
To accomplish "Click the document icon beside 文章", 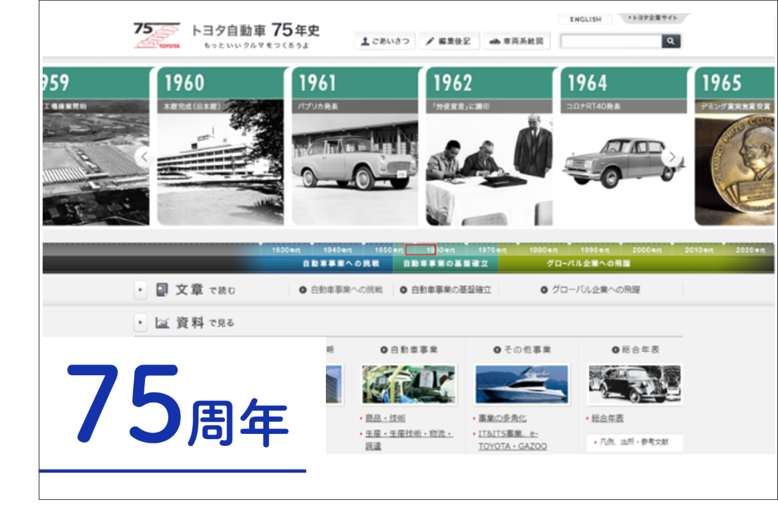I will [162, 290].
